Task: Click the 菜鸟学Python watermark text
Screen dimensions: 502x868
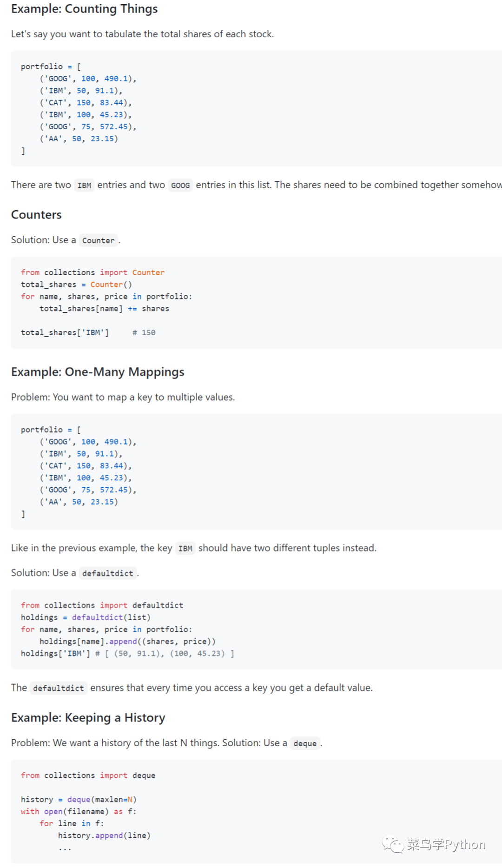Action: [446, 844]
